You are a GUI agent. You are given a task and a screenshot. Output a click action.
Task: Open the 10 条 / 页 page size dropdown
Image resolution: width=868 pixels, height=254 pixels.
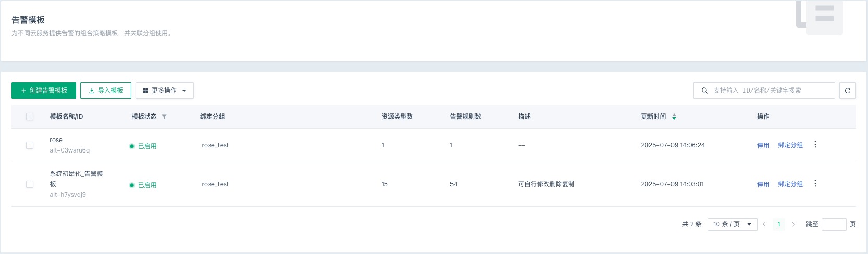click(x=732, y=224)
